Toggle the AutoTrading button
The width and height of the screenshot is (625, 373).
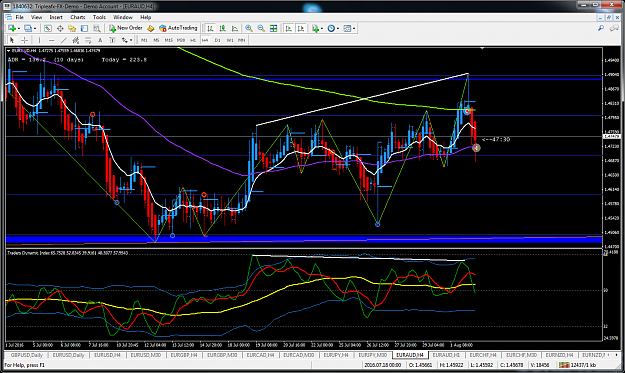(x=178, y=28)
